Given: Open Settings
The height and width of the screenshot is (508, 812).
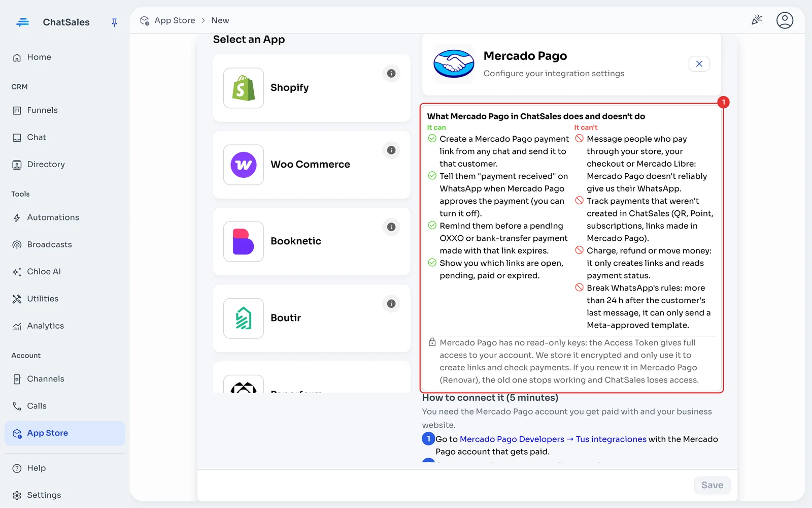Looking at the screenshot, I should click(64, 495).
